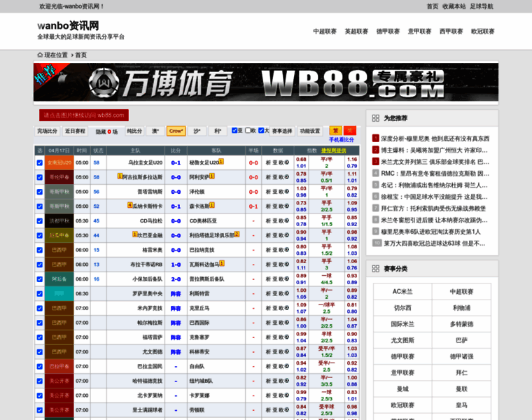Click the soccer ball icon in 北卡罗莱纳 row
Image resolution: width=532 pixels, height=420 pixels.
click(287, 395)
